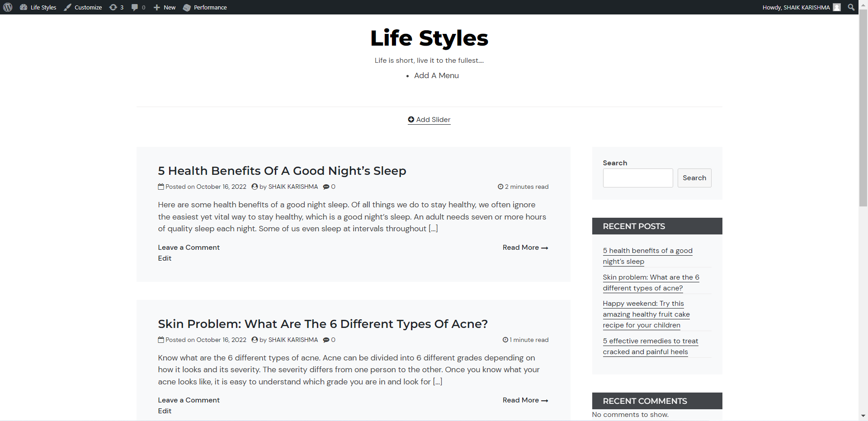Click the scrollbar down arrow
The image size is (868, 421).
(x=863, y=416)
